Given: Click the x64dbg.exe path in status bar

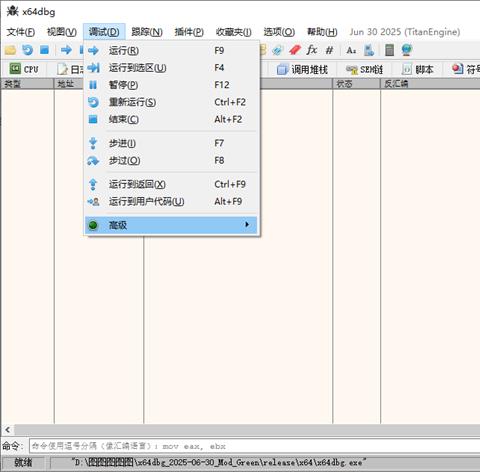Looking at the screenshot, I should pyautogui.click(x=219, y=463).
